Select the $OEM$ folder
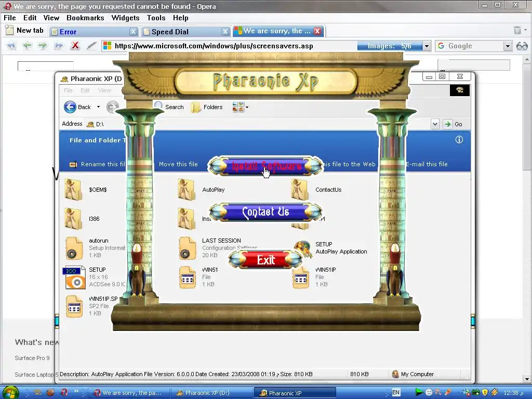The height and width of the screenshot is (399, 532). tap(86, 190)
